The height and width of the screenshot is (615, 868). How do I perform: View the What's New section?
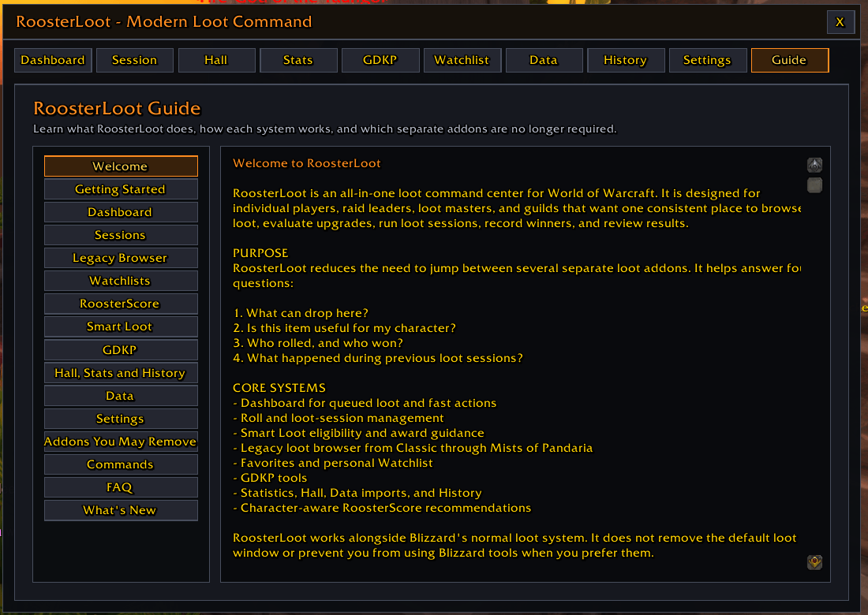121,510
